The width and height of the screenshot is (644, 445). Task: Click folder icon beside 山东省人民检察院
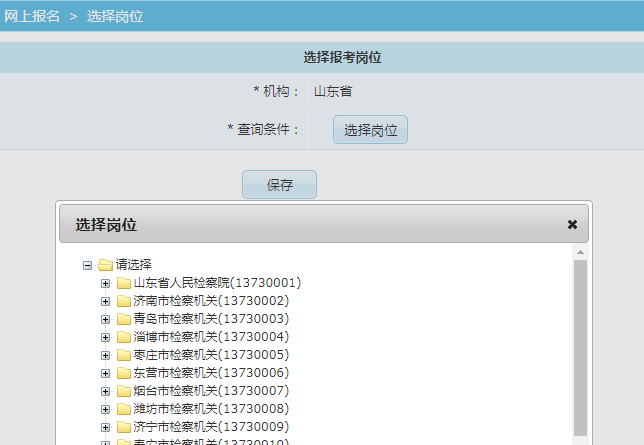(x=124, y=283)
